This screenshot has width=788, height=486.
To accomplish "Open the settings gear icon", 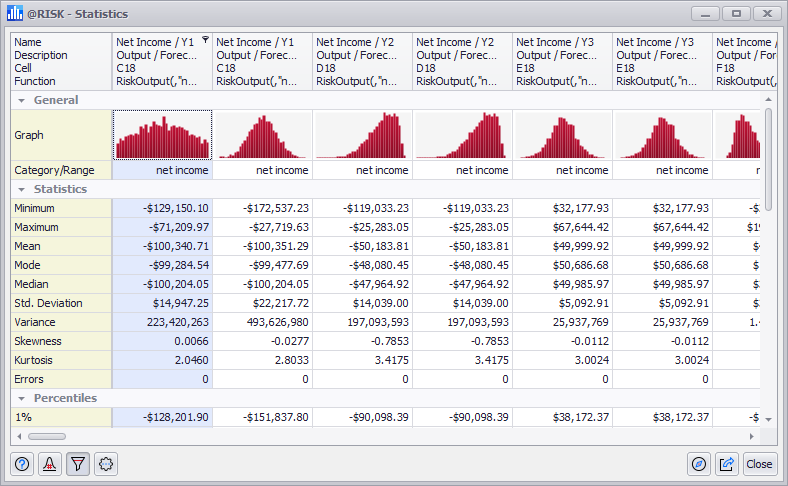I will [106, 464].
